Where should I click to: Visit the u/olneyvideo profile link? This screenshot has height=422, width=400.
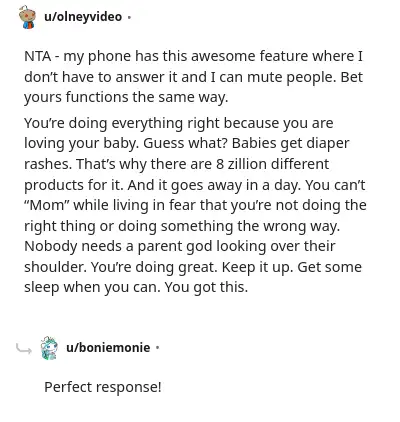[83, 17]
